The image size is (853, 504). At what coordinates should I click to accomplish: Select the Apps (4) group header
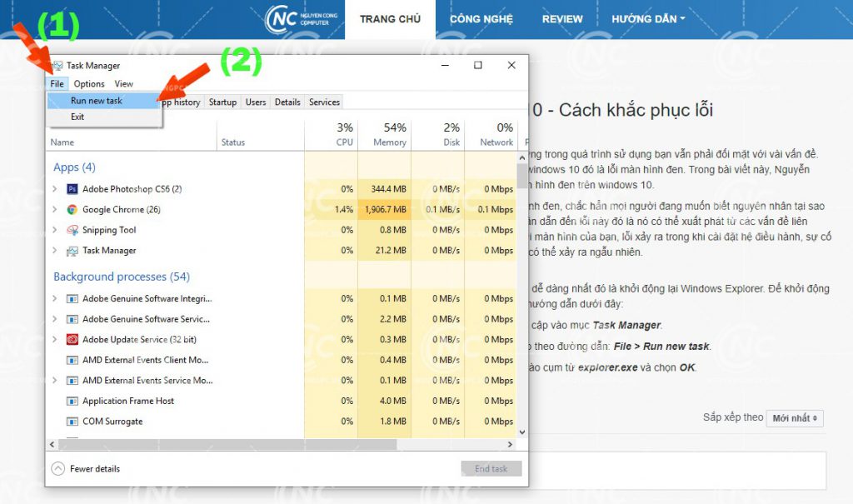pyautogui.click(x=74, y=167)
